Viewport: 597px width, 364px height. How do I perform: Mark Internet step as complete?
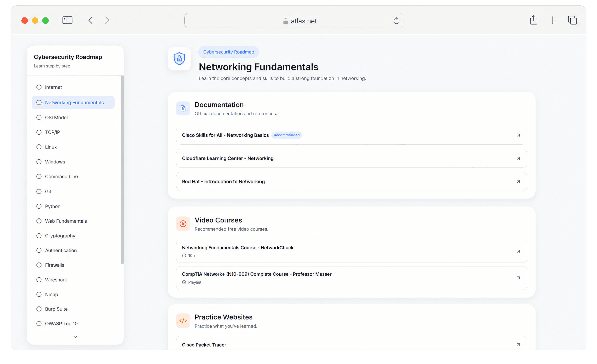(39, 87)
